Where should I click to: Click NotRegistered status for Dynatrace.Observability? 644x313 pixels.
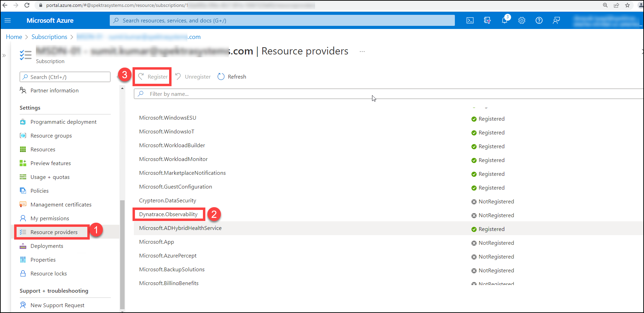pyautogui.click(x=493, y=215)
